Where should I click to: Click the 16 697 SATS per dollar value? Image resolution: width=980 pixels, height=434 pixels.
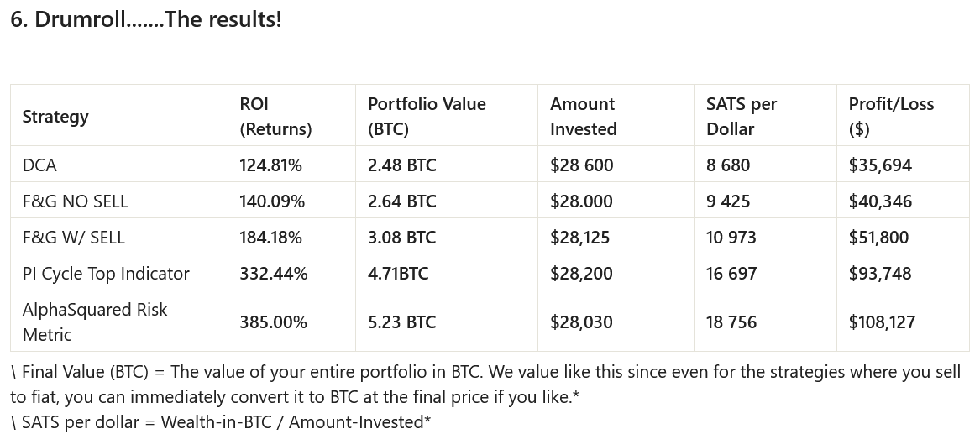(x=731, y=274)
